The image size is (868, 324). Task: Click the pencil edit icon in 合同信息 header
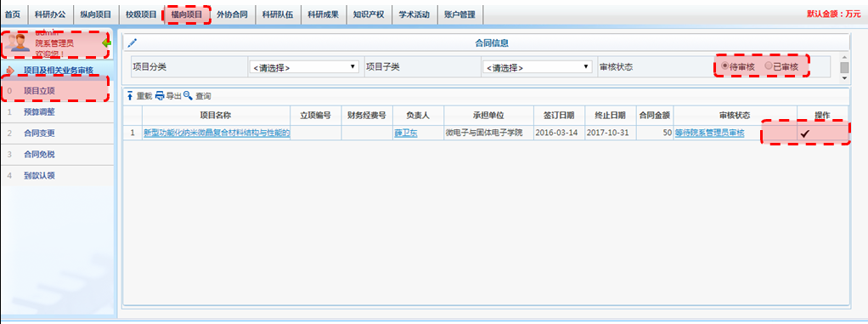tap(132, 43)
